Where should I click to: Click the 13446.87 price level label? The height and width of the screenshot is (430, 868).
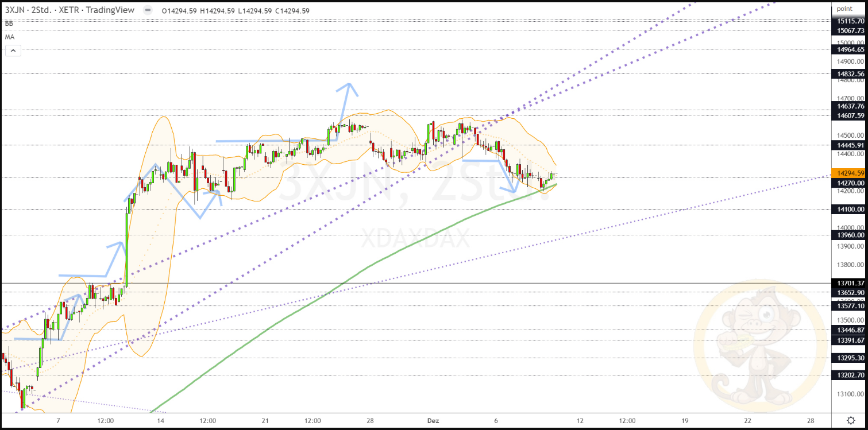point(850,330)
